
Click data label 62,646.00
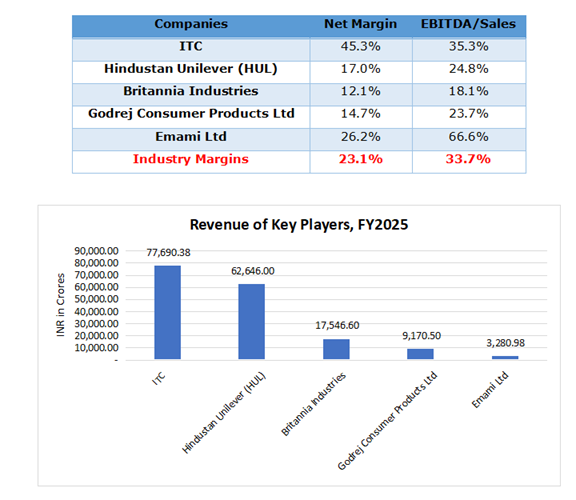253,271
